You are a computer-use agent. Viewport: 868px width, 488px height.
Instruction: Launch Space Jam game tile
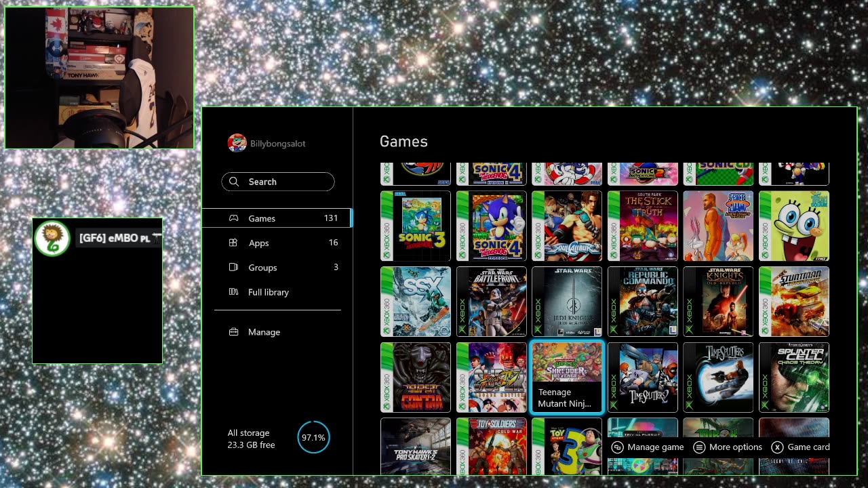click(x=718, y=226)
